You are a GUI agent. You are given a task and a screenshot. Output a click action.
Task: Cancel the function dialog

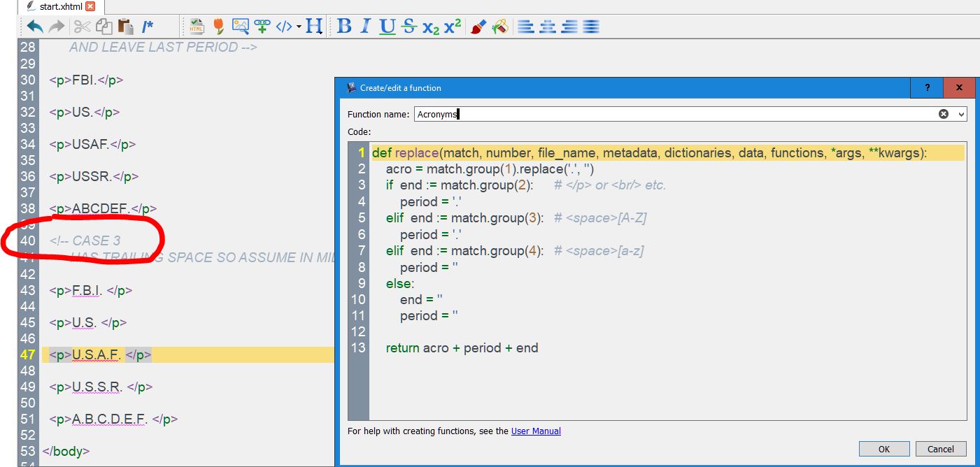click(941, 449)
